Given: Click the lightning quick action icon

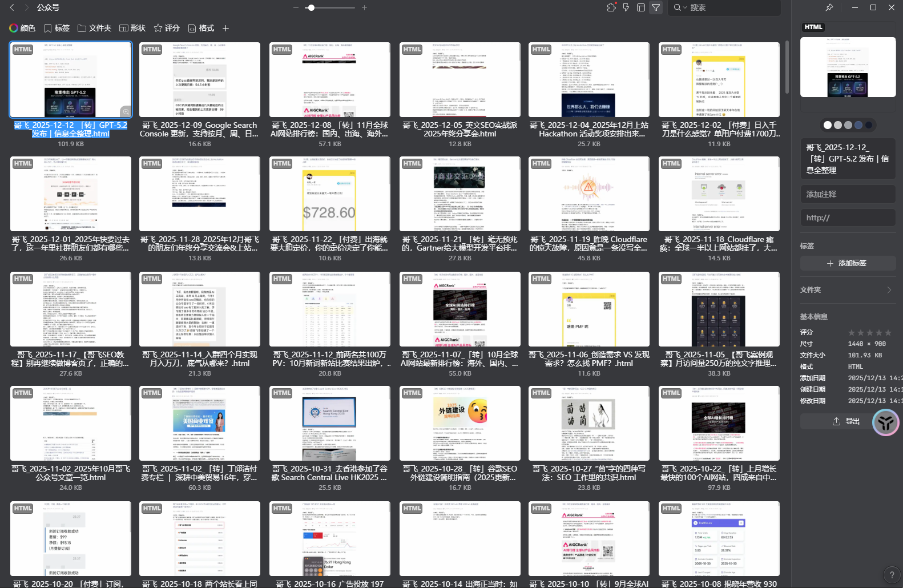Looking at the screenshot, I should pos(626,7).
